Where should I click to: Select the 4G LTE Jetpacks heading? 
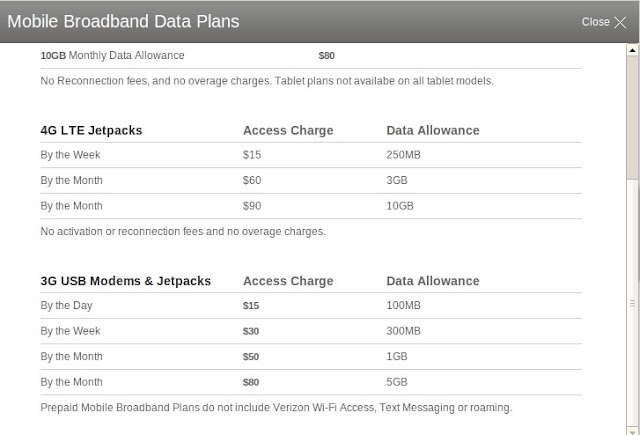pyautogui.click(x=91, y=131)
